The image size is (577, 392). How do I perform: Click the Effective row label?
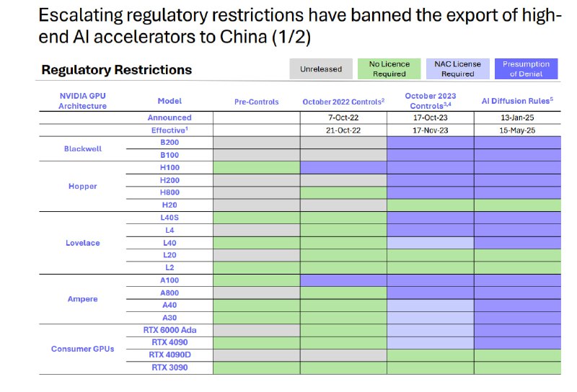(169, 130)
